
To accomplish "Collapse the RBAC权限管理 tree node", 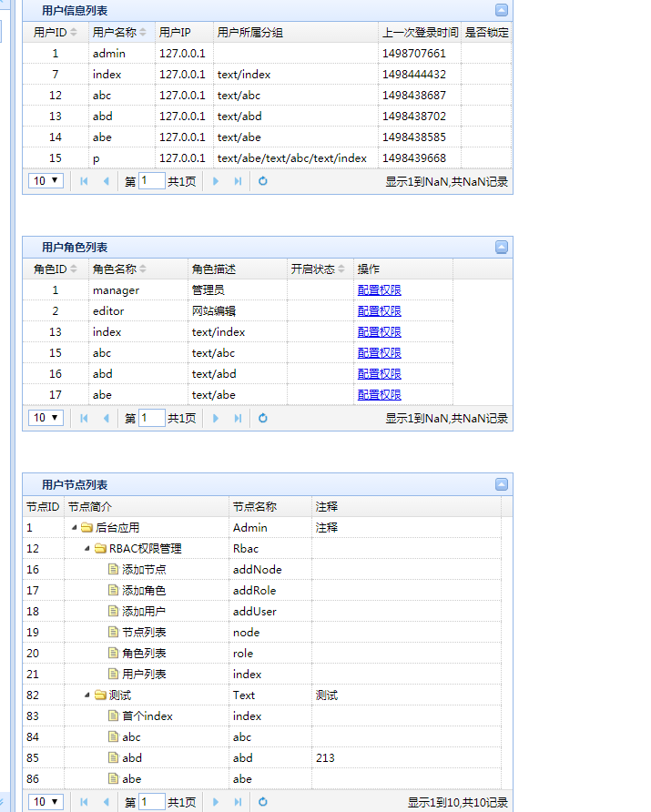I will tap(87, 549).
